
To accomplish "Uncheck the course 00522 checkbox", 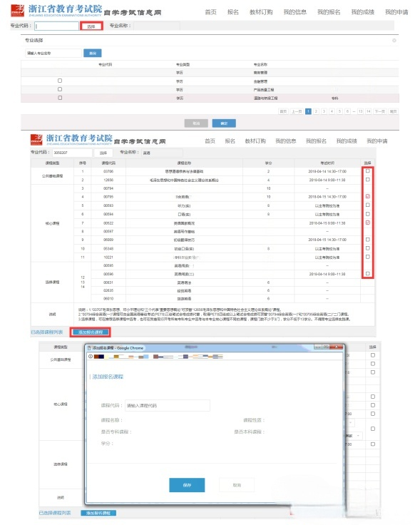I will [x=368, y=223].
